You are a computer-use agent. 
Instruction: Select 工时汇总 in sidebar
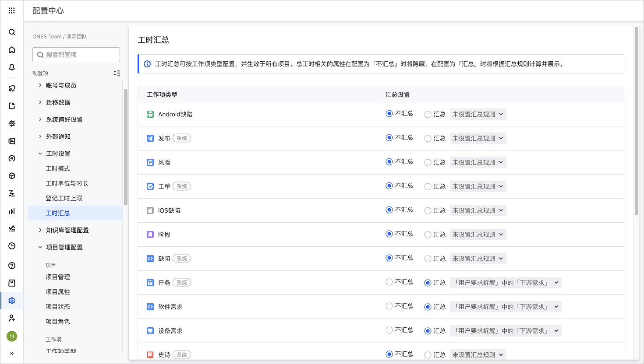[75, 213]
